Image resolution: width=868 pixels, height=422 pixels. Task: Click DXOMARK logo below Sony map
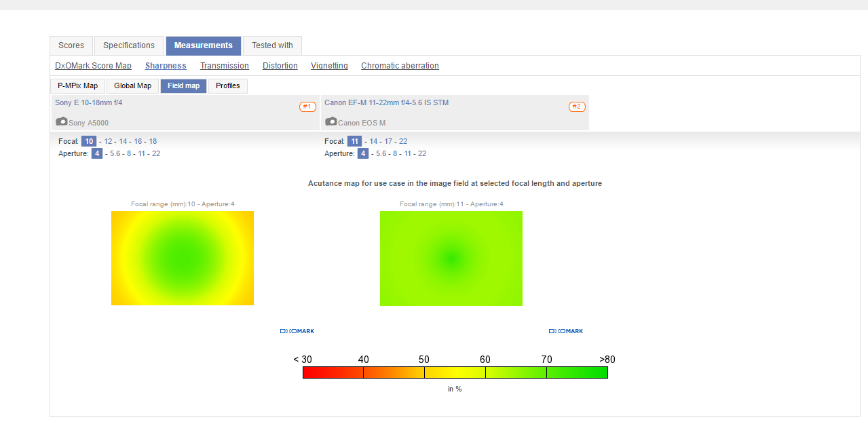297,331
